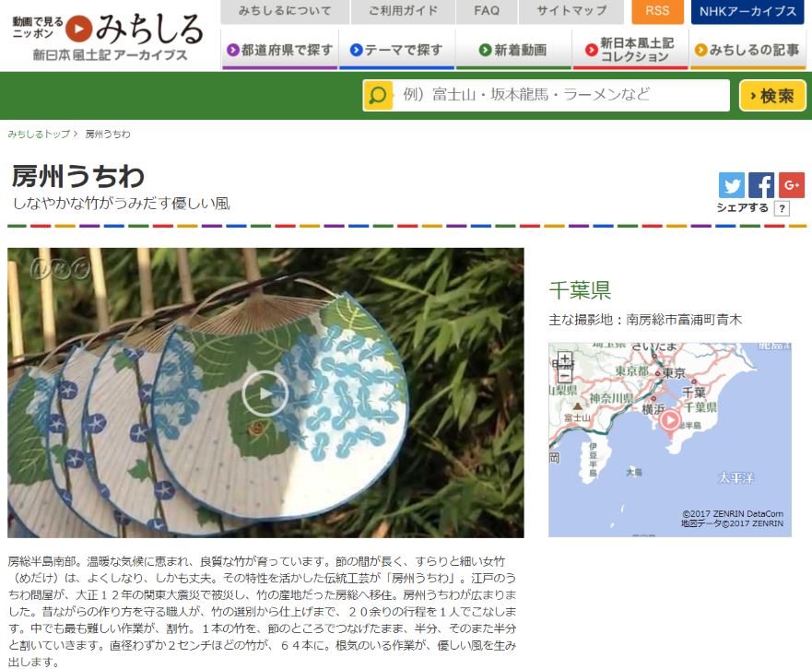Open the RSS feed button
This screenshot has height=669, width=812.
pyautogui.click(x=657, y=11)
